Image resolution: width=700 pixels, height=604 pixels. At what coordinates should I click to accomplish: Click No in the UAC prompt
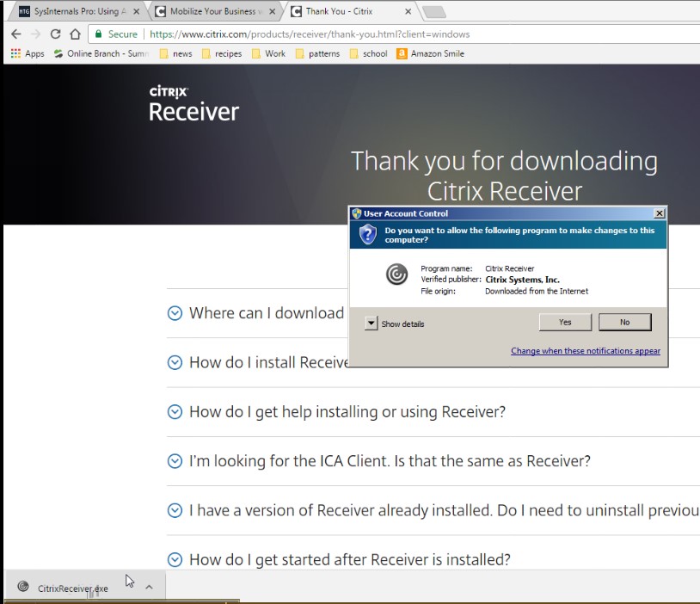click(624, 322)
